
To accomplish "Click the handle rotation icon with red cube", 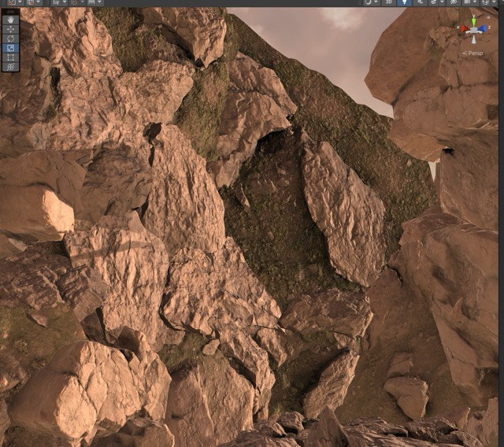I will click(31, 2).
